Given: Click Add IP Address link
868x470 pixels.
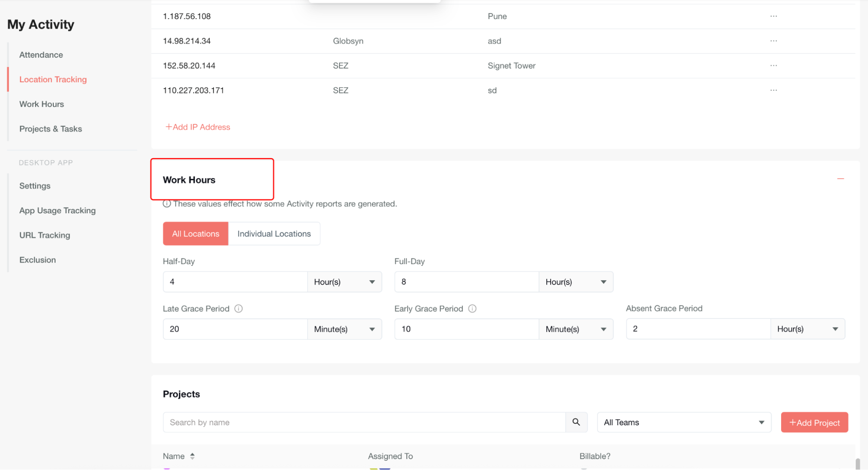Looking at the screenshot, I should point(198,127).
